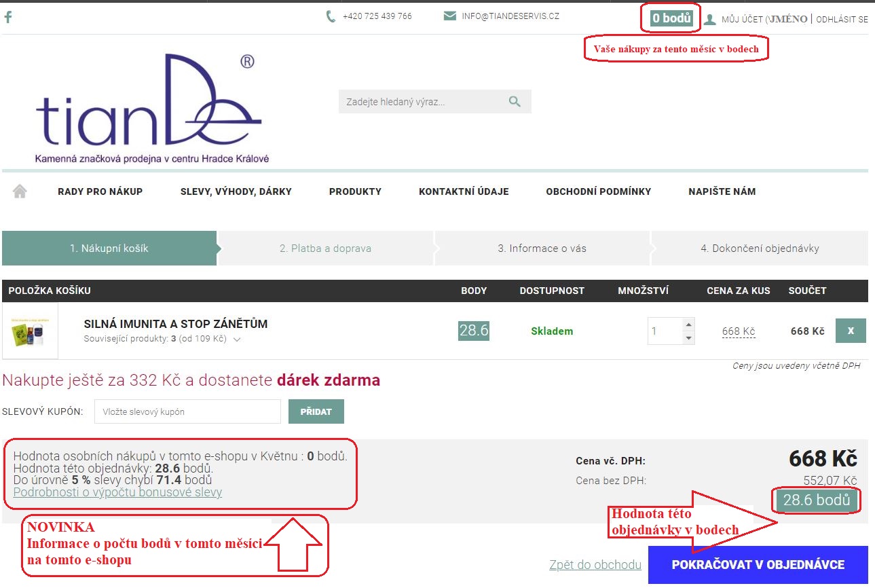Open NAPIŠTE NÁM menu item
The height and width of the screenshot is (588, 875).
coord(722,191)
